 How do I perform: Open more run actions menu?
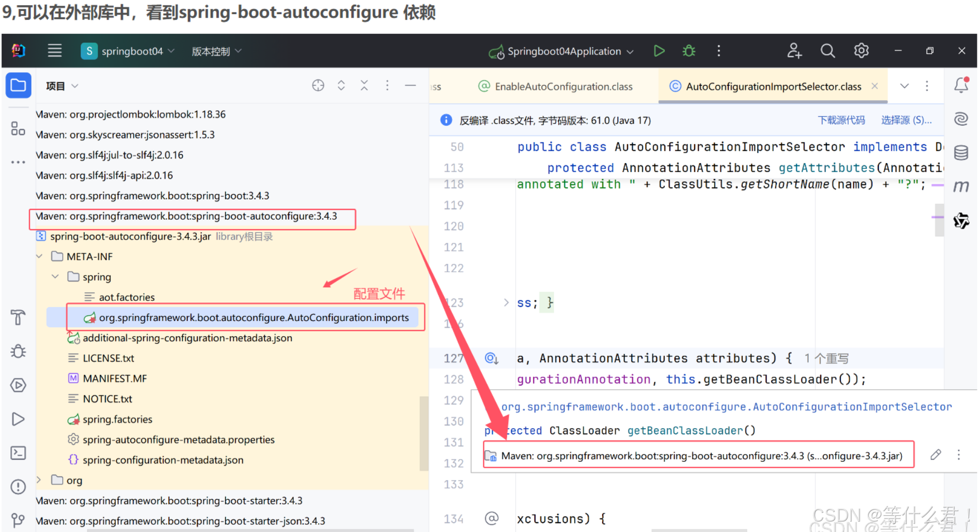(x=719, y=51)
